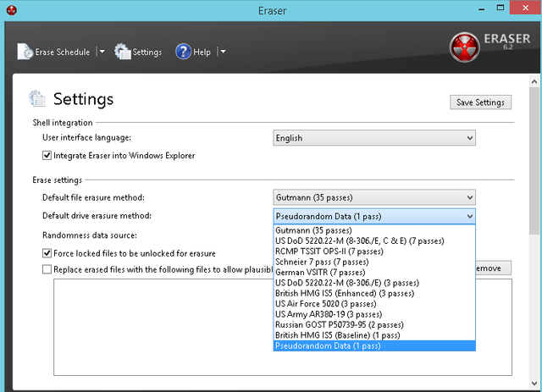Click the Eraser radiation logo at top right
542x392 pixels.
(x=464, y=47)
